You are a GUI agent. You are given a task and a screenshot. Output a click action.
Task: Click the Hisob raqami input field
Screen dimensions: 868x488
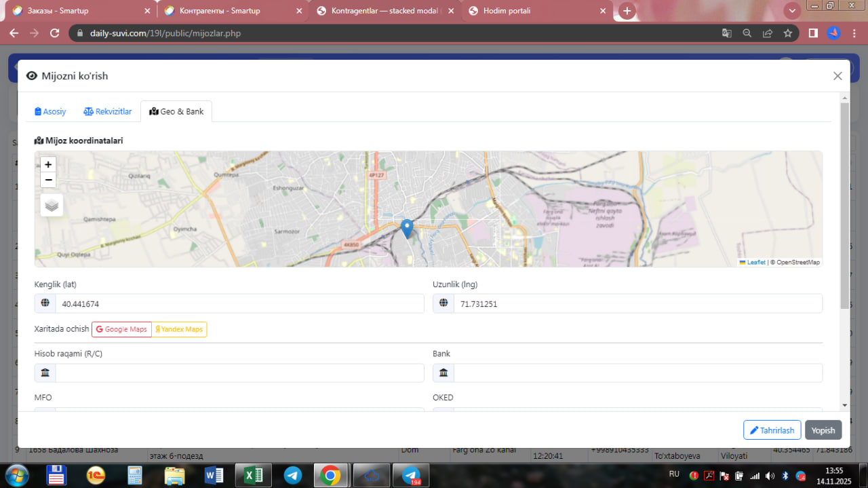pos(239,373)
